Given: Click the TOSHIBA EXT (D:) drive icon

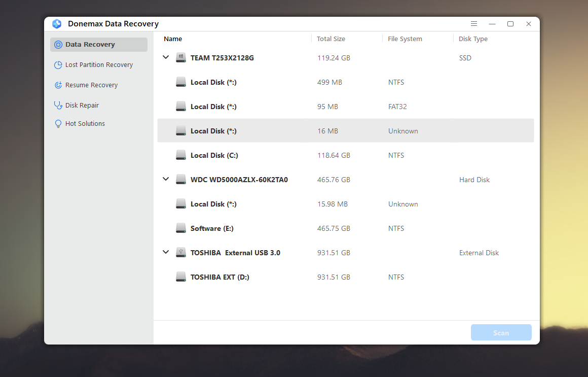Looking at the screenshot, I should tap(181, 277).
